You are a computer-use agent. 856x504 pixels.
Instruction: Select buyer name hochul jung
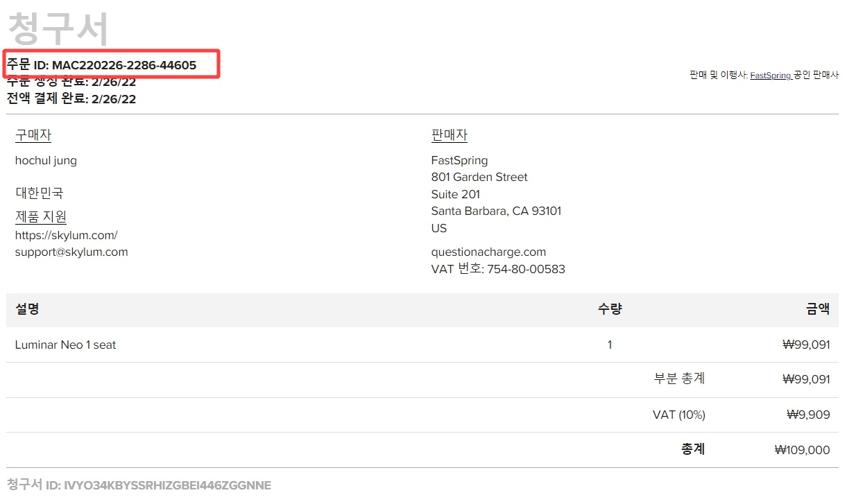tap(46, 161)
